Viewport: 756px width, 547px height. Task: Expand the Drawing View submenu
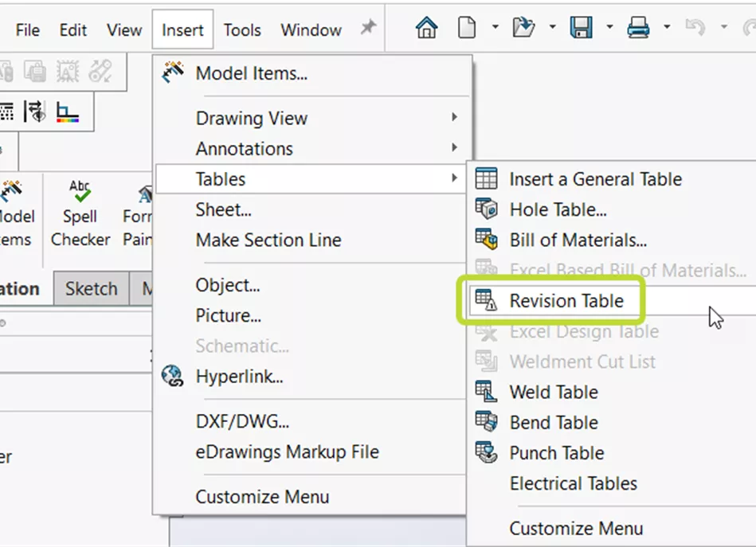click(252, 118)
